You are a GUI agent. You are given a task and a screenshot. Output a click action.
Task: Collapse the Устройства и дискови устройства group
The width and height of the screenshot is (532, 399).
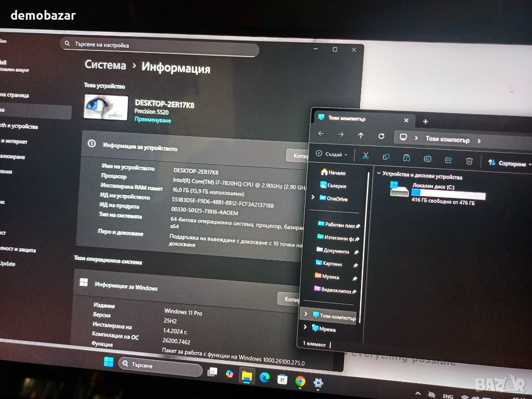pyautogui.click(x=379, y=174)
